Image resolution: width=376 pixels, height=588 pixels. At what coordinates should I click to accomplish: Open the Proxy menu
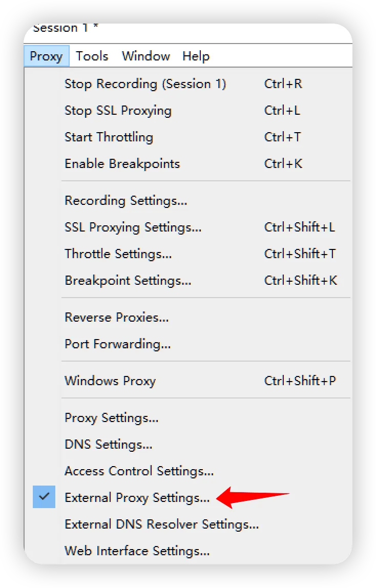(x=46, y=56)
